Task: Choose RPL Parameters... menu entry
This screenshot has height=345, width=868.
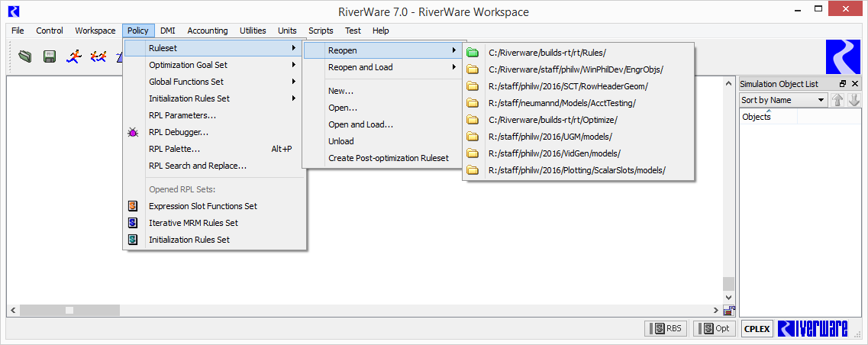Action: tap(215, 115)
